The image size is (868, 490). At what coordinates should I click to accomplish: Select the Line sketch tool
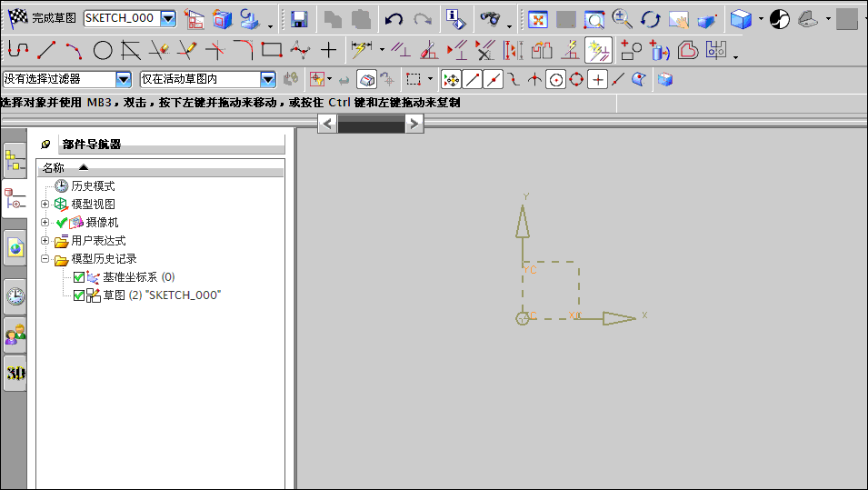click(x=46, y=50)
